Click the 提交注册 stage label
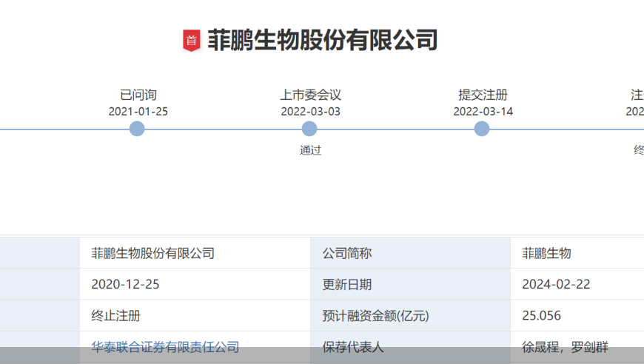 483,95
